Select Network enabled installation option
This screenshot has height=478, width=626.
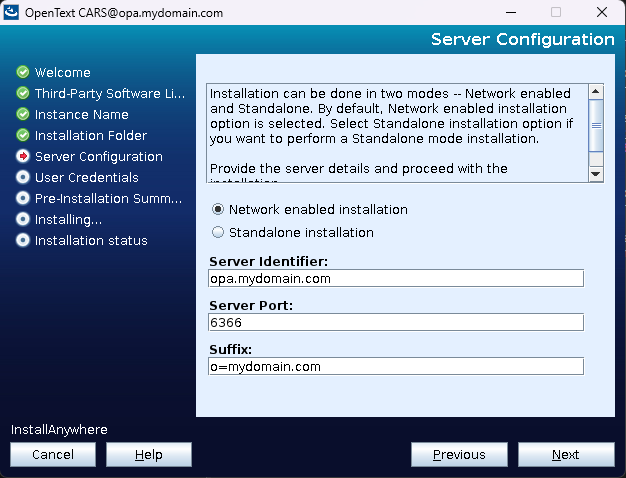(218, 210)
